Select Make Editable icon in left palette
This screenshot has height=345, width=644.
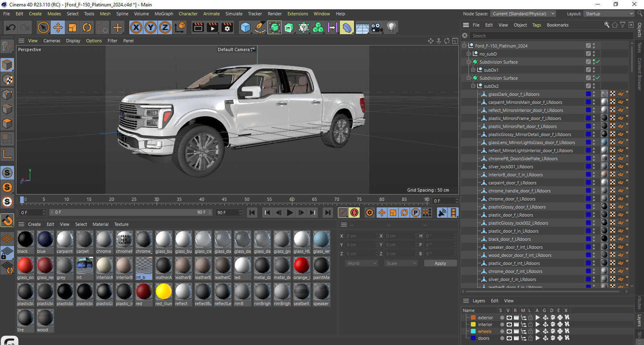click(x=7, y=47)
